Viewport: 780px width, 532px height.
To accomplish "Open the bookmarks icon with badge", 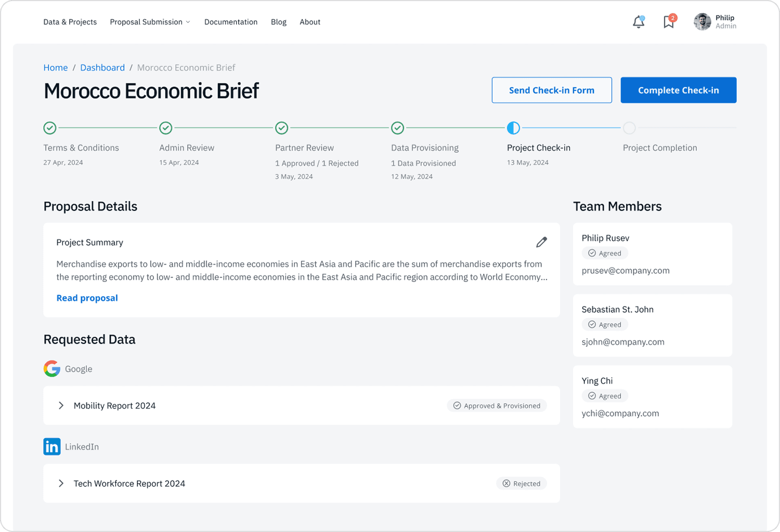I will [669, 21].
